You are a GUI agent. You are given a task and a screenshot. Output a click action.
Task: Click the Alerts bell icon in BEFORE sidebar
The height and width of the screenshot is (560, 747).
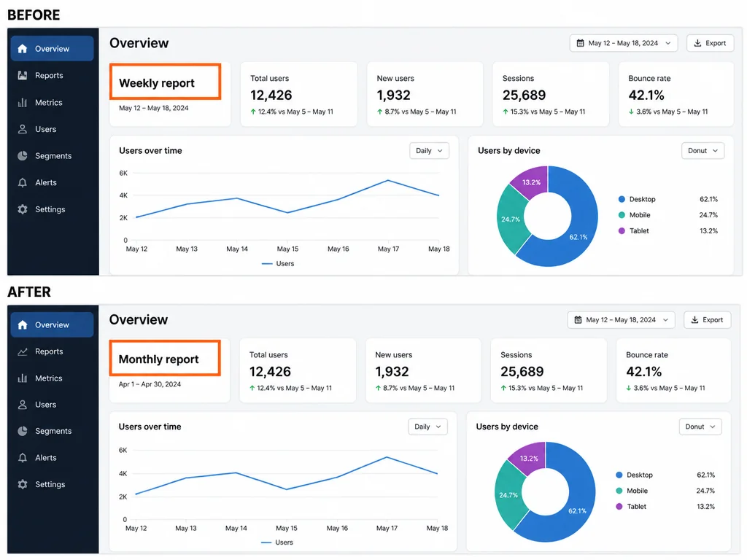pos(23,182)
